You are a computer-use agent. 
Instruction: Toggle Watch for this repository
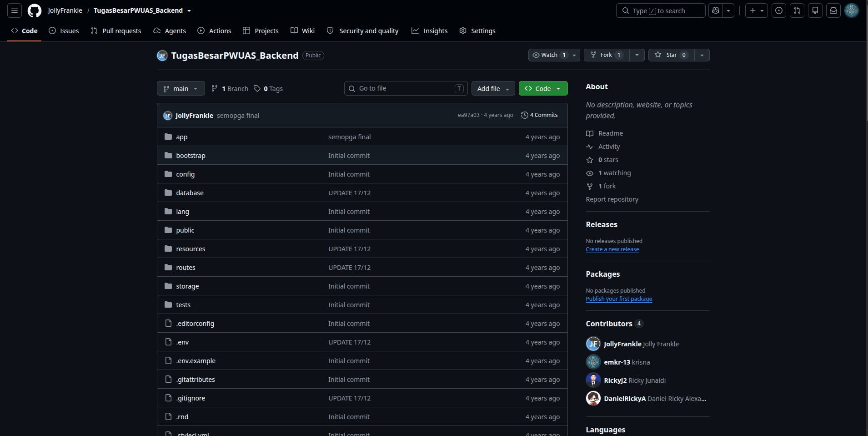[x=554, y=55]
